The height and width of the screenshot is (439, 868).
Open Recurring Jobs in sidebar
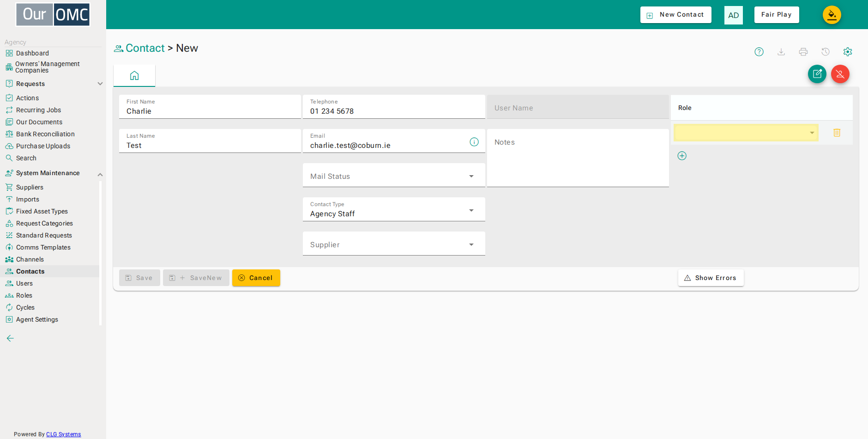pos(38,110)
